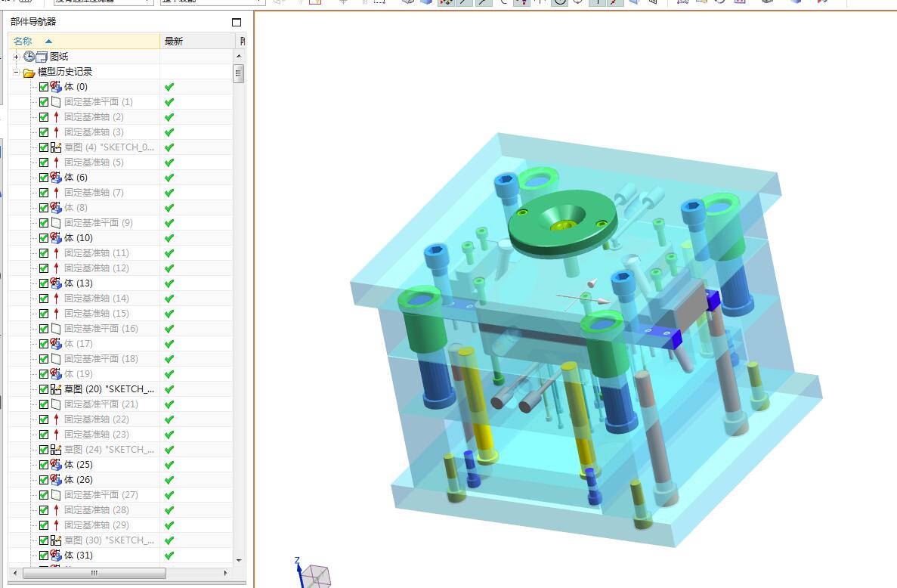
Task: Click the green checkmark in 体 (31) row
Action: pyautogui.click(x=169, y=556)
